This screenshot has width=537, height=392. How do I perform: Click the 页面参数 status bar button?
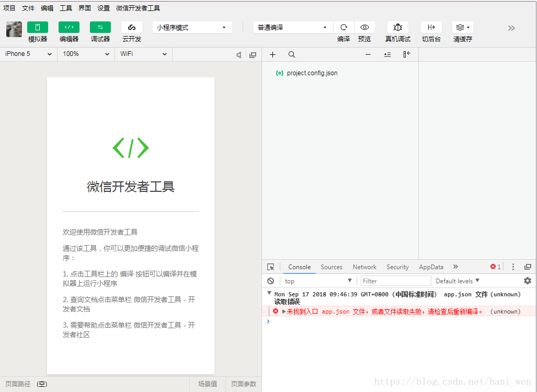[x=244, y=384]
